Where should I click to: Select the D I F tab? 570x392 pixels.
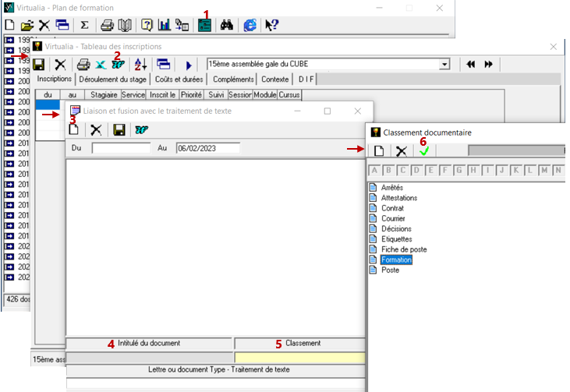click(305, 79)
